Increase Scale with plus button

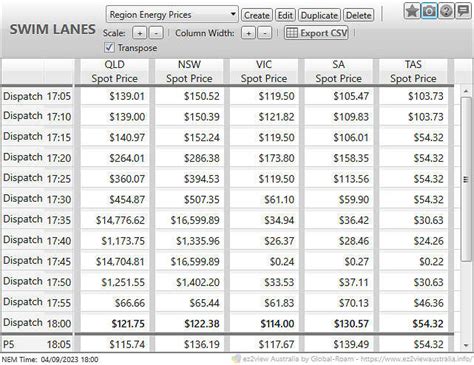point(140,33)
